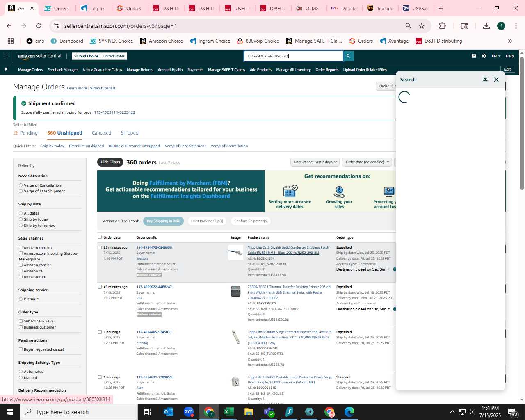Image resolution: width=525 pixels, height=420 pixels.
Task: Expand Destination closed note for Weston order
Action: pos(363,269)
